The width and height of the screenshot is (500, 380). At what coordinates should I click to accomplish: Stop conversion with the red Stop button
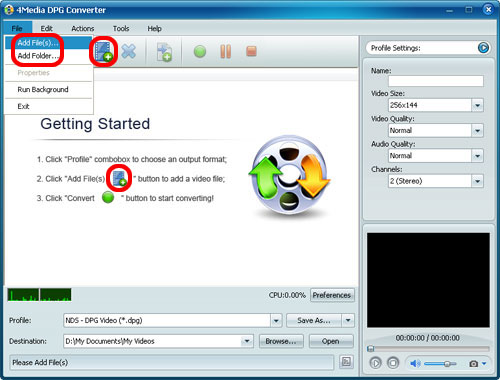click(x=251, y=51)
